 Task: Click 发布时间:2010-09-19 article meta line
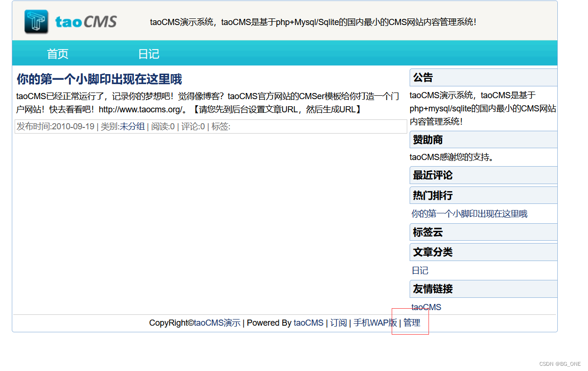click(210, 126)
